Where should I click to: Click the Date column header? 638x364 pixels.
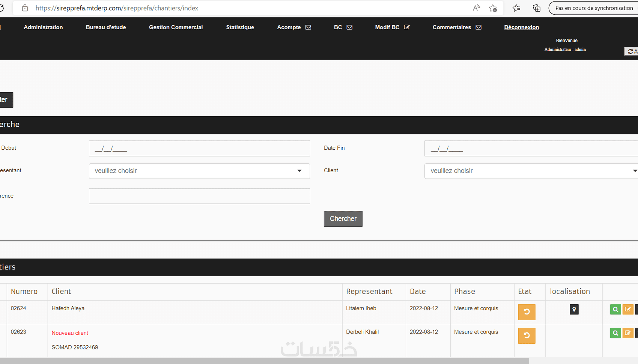pyautogui.click(x=418, y=292)
